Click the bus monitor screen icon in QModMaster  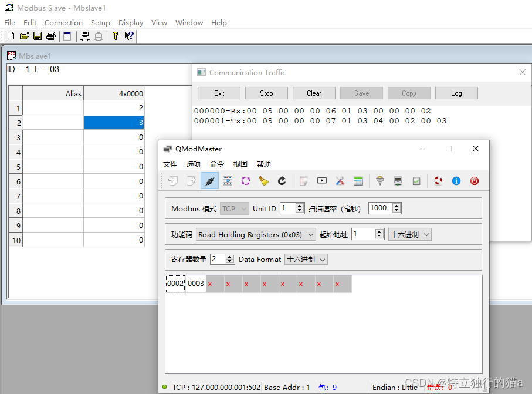(321, 181)
